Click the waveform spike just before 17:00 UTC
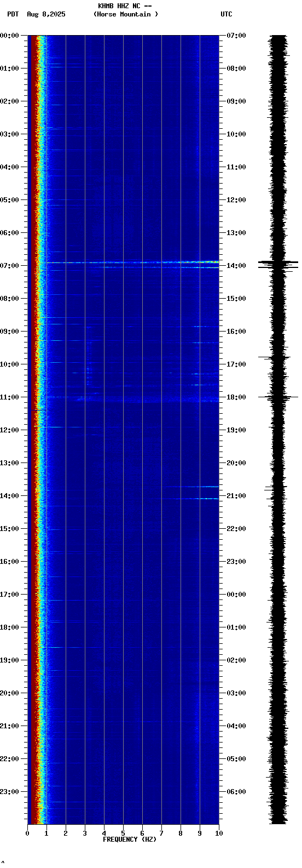 (274, 358)
